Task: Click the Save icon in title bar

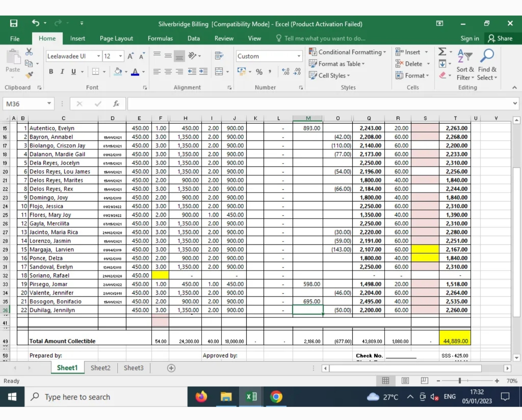Action: pos(14,23)
